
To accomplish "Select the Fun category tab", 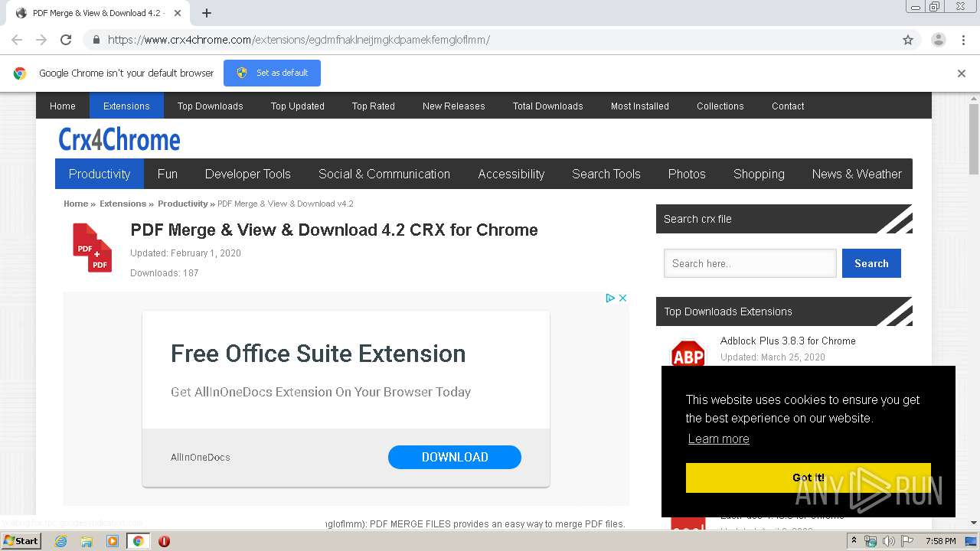I will [x=168, y=174].
